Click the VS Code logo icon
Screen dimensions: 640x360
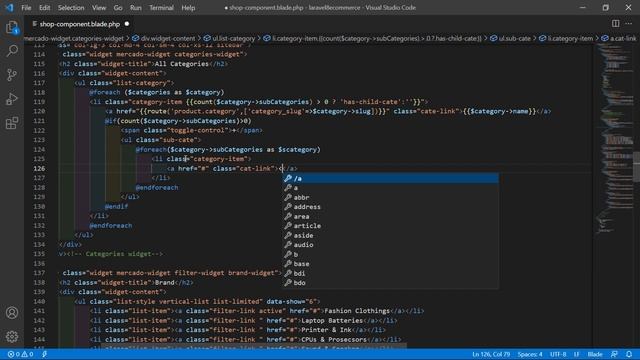9,7
